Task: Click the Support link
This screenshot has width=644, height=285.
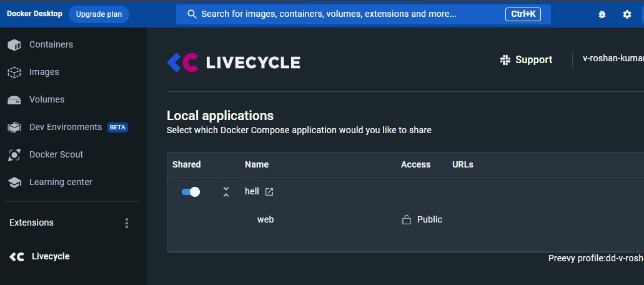Action: pos(533,60)
